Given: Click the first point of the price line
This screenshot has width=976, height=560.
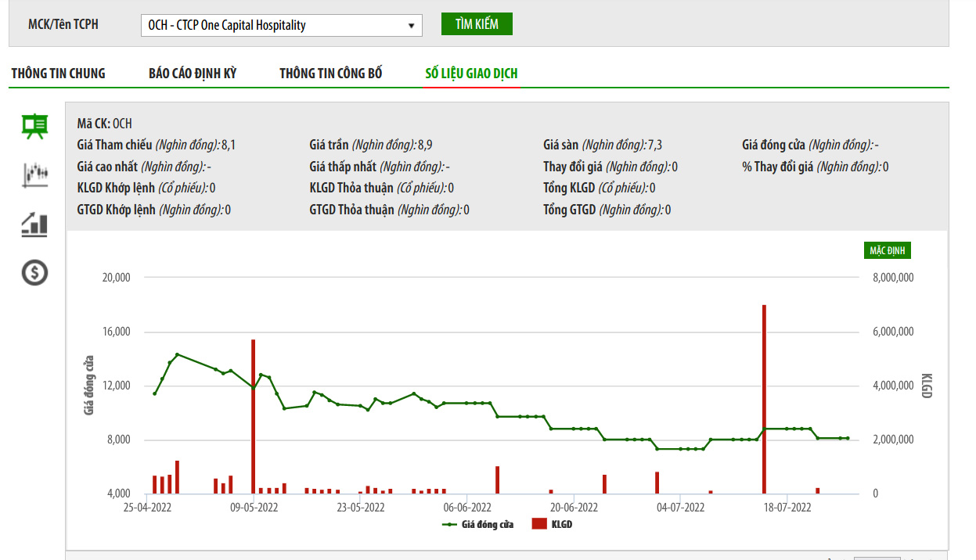Looking at the screenshot, I should click(x=155, y=393).
